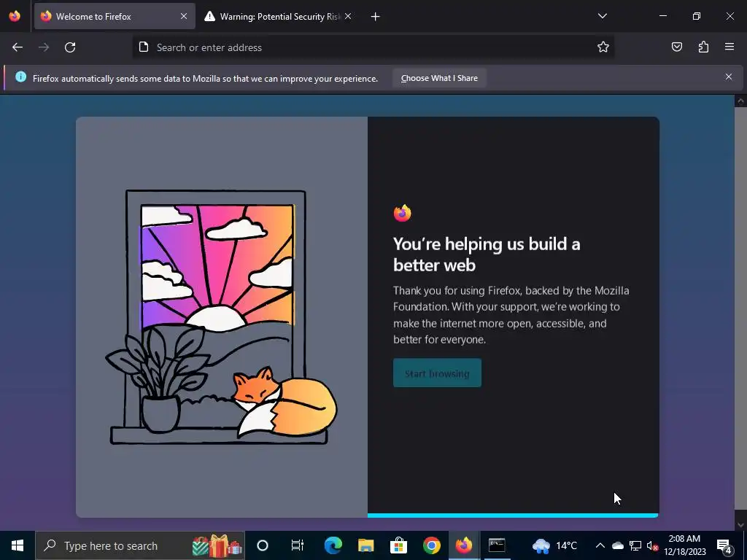Focus the Search or enter address field

pyautogui.click(x=373, y=47)
